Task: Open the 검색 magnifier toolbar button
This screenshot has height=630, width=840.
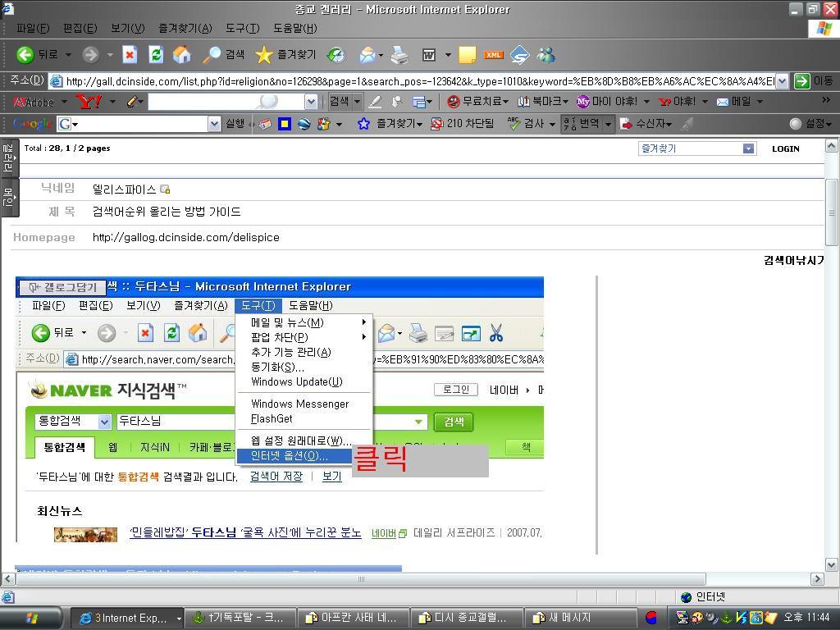Action: (x=223, y=54)
